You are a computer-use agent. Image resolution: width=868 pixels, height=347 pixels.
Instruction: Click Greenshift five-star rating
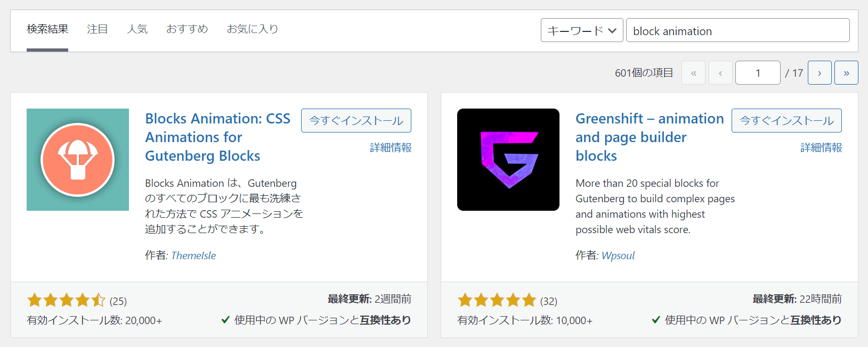coord(497,301)
